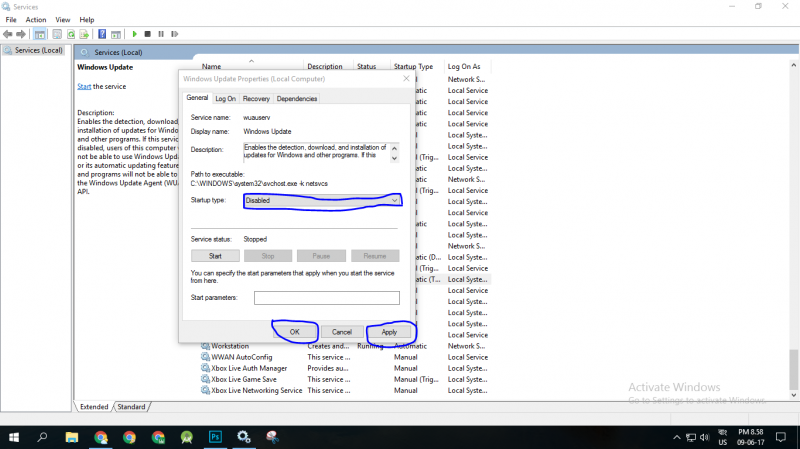Open Android Studio from the taskbar
Screen dimensions: 800x449
(187, 437)
